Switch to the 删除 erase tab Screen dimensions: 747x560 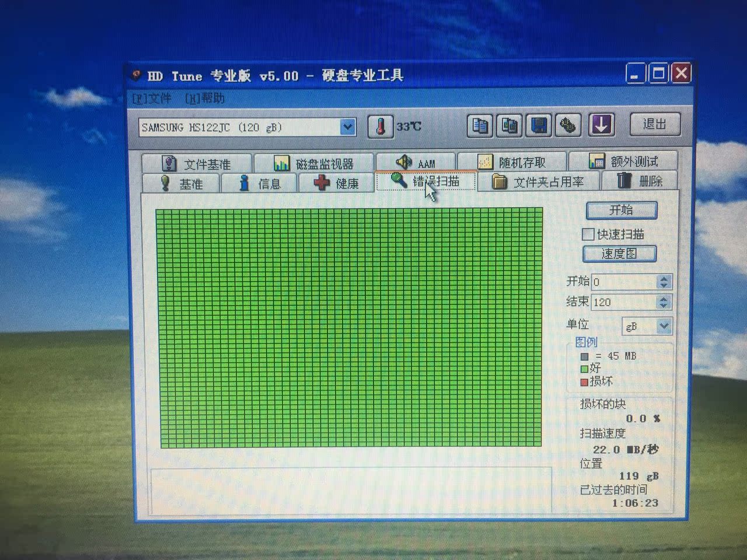click(640, 180)
